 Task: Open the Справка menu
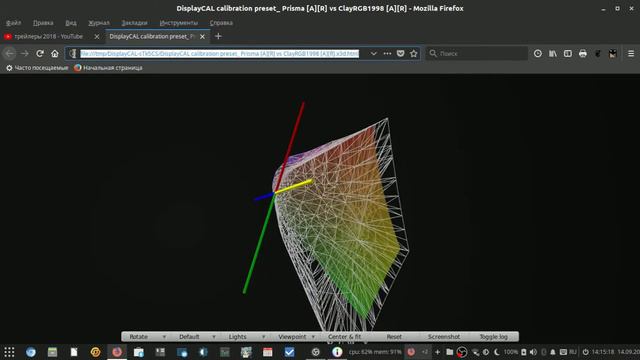click(221, 23)
